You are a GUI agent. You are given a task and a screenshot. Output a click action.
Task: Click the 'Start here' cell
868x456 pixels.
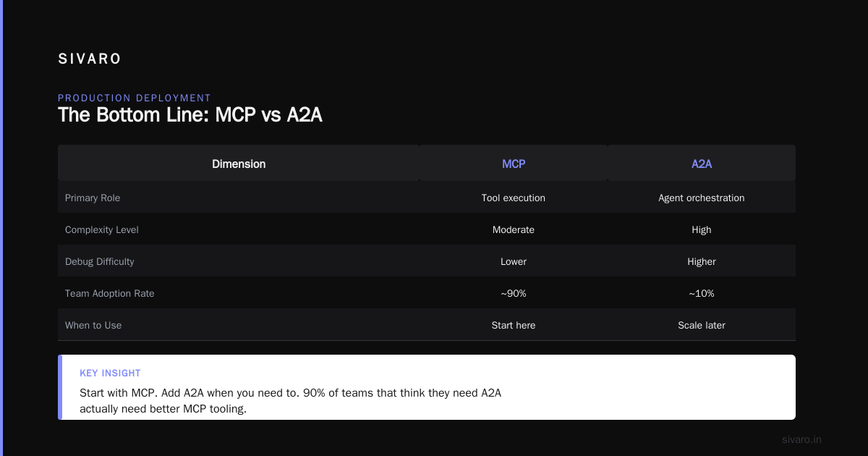(514, 325)
